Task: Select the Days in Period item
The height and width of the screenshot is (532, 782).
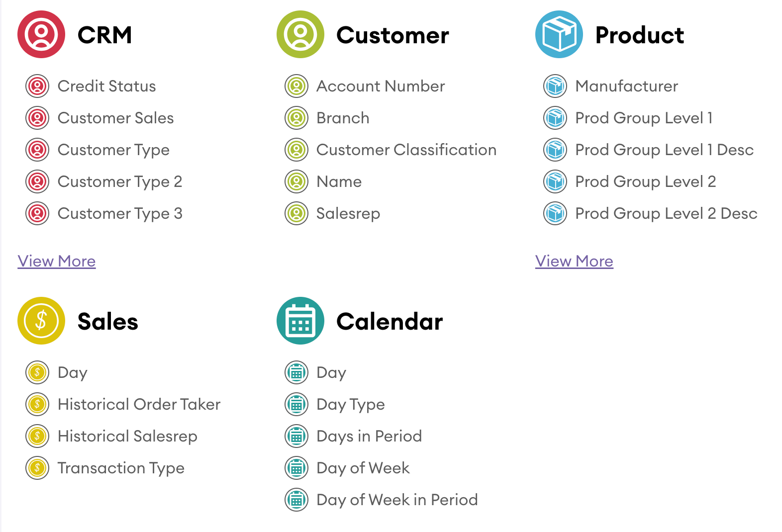Action: 369,436
